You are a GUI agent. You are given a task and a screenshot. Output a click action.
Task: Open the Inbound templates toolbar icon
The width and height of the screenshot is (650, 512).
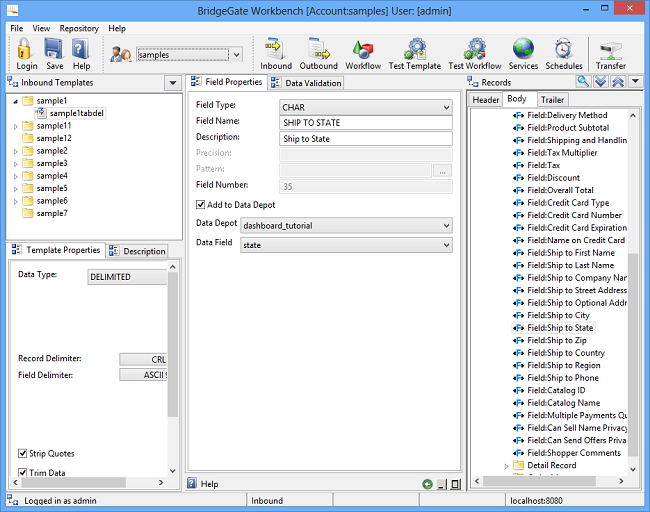(x=276, y=54)
